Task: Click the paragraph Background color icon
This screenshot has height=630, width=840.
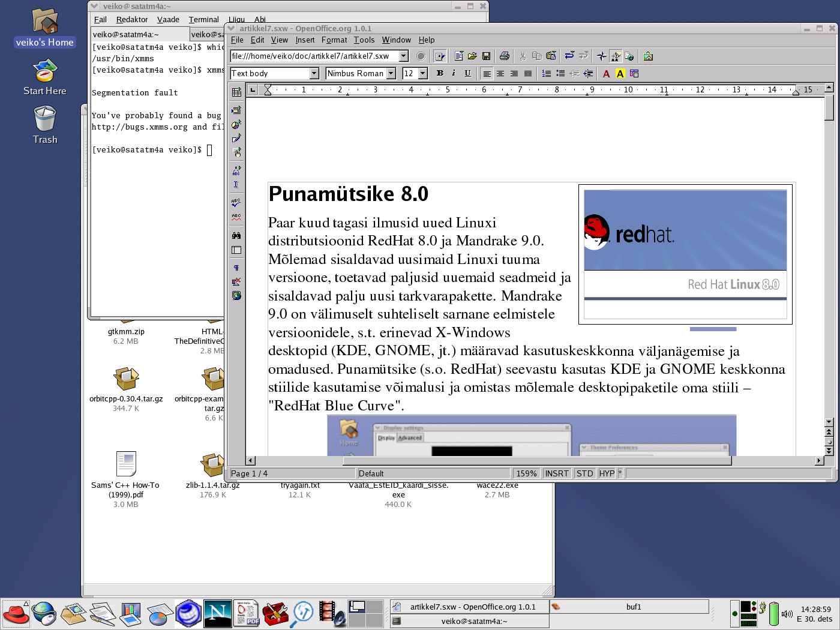Action: tap(634, 73)
